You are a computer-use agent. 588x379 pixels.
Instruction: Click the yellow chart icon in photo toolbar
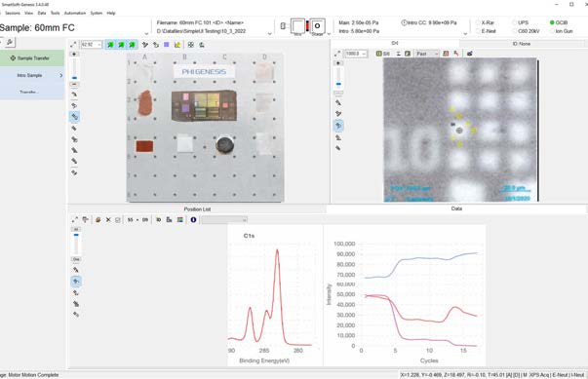[x=177, y=45]
